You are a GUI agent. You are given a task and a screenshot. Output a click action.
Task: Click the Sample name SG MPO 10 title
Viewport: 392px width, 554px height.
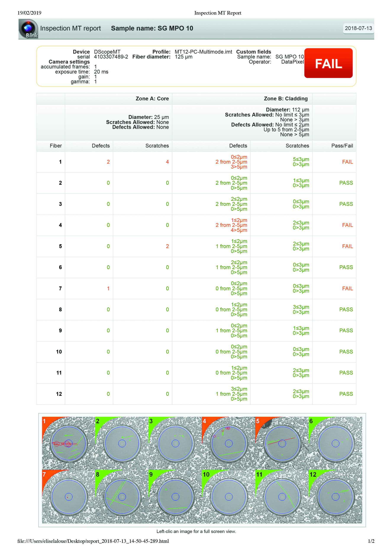click(x=152, y=28)
